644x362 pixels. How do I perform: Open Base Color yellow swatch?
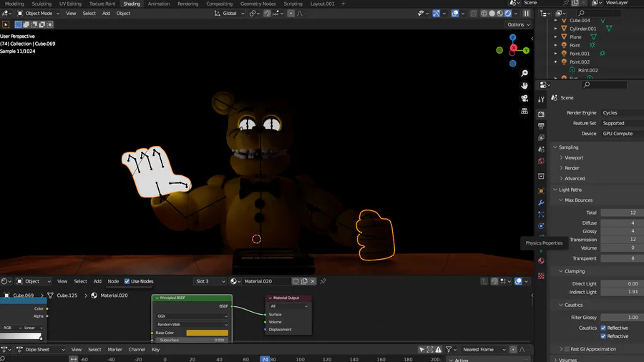coord(207,333)
